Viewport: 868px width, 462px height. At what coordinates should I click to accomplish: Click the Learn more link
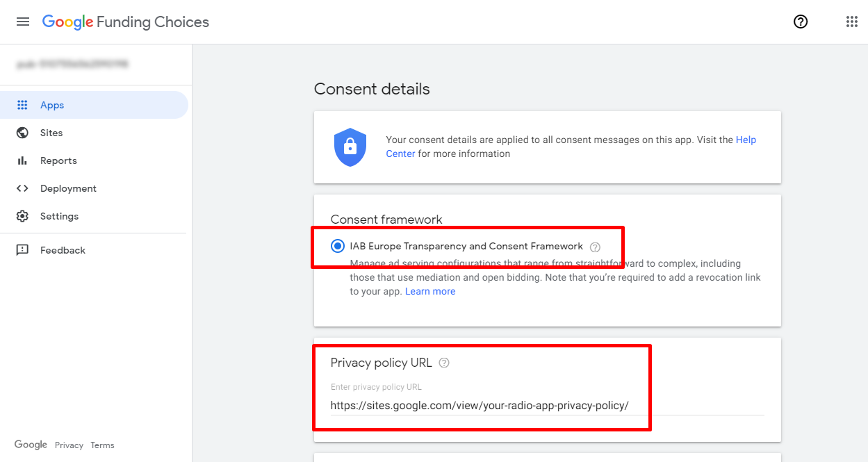click(x=430, y=291)
